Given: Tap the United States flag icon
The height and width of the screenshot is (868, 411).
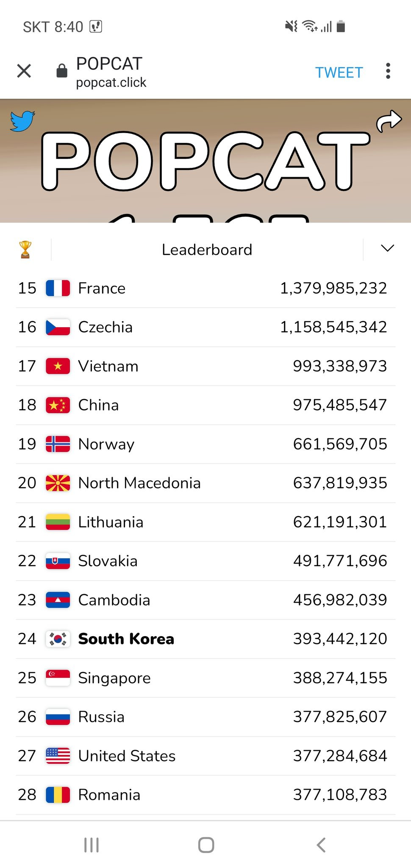Looking at the screenshot, I should (x=58, y=756).
